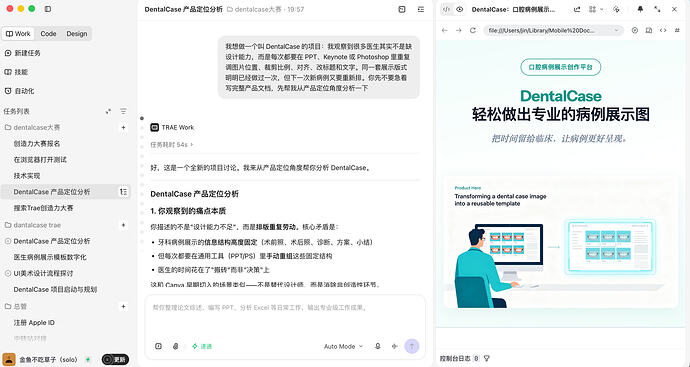This screenshot has height=367, width=690.
Task: Click the 更新 update button
Action: [x=115, y=360]
